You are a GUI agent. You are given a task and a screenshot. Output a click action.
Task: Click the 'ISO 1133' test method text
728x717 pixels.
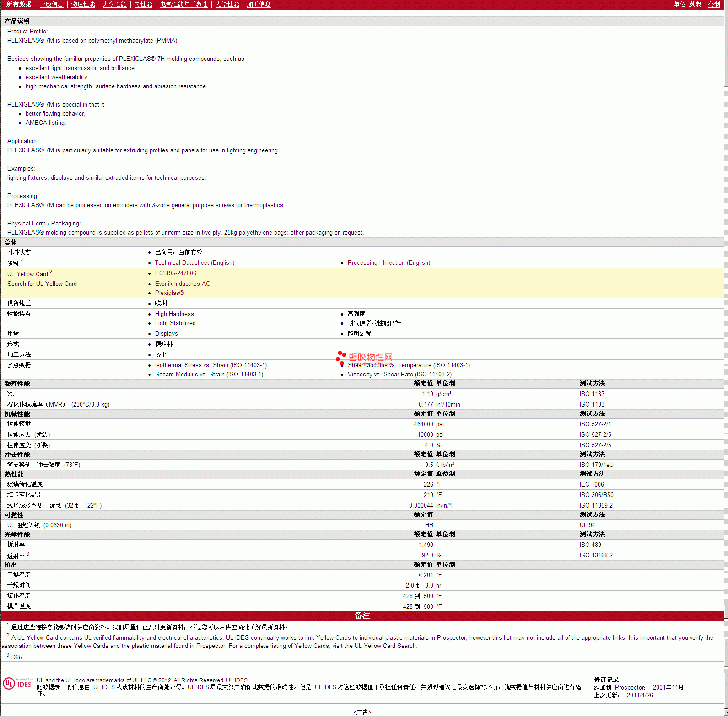click(x=592, y=405)
